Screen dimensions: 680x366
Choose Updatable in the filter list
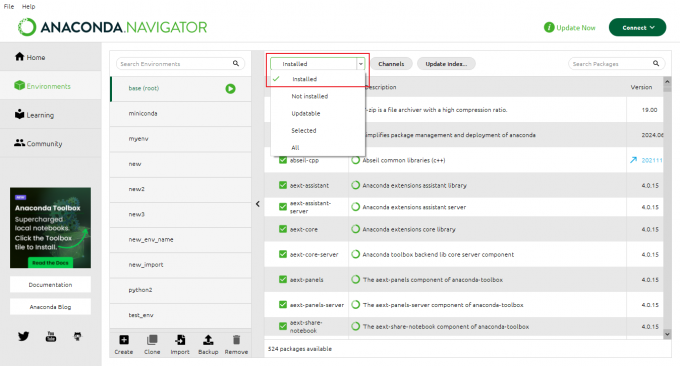pyautogui.click(x=306, y=113)
